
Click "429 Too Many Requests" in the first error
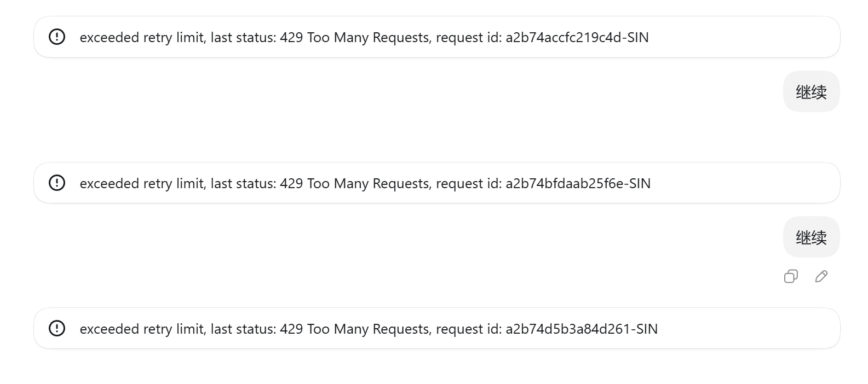pyautogui.click(x=355, y=37)
